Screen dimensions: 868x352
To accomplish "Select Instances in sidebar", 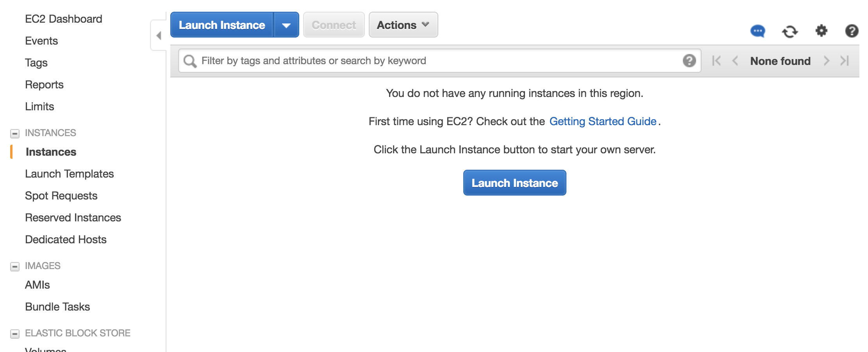I will point(51,152).
